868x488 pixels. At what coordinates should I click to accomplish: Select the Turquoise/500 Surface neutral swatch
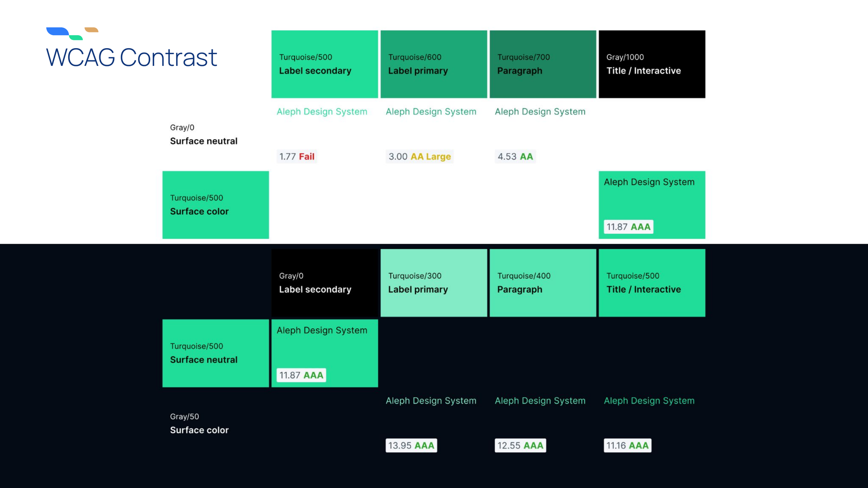(x=216, y=353)
